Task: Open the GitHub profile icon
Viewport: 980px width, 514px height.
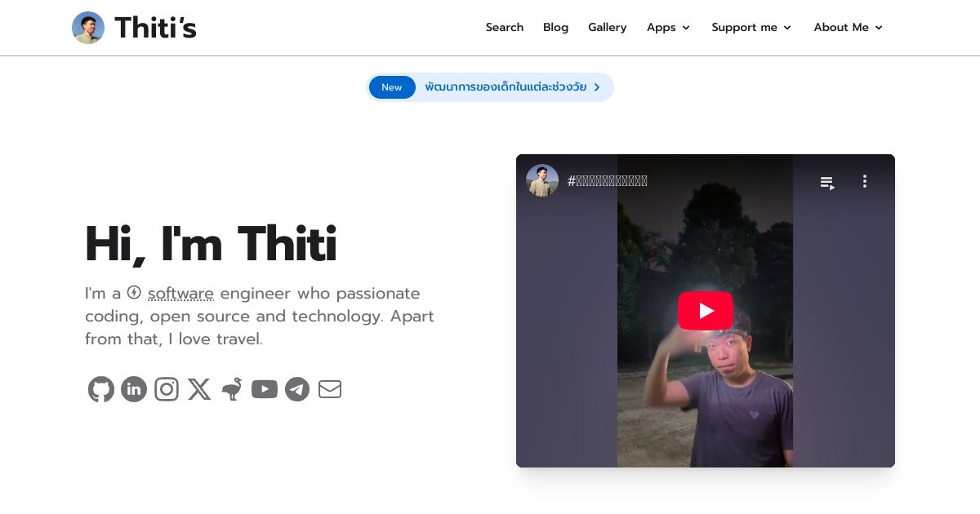Action: tap(101, 389)
